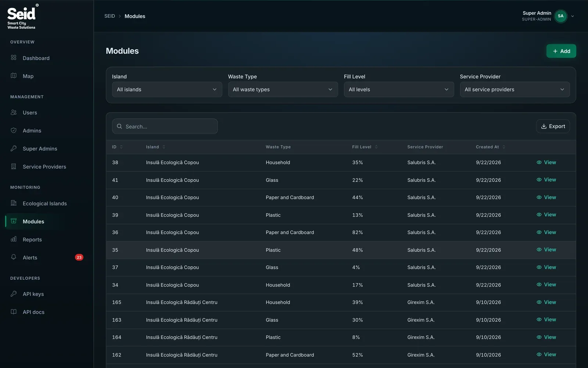The image size is (588, 368).
Task: Focus the Search input field
Action: tap(165, 126)
